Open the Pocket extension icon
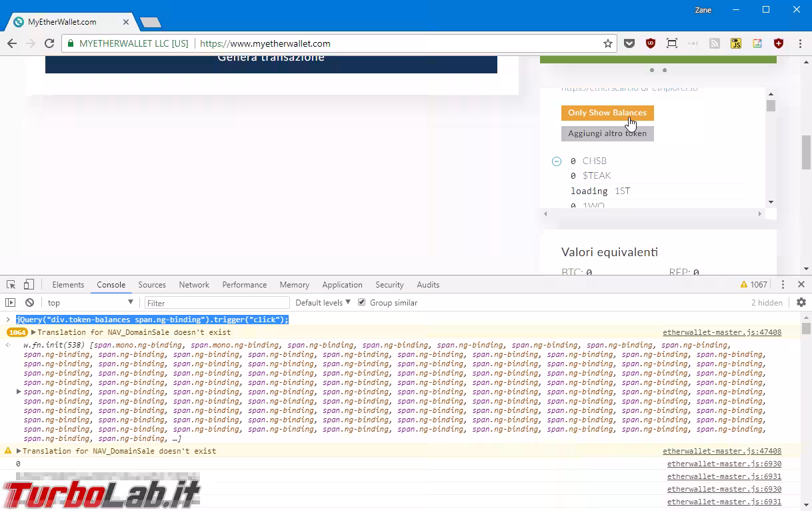This screenshot has width=812, height=511. pyautogui.click(x=629, y=43)
